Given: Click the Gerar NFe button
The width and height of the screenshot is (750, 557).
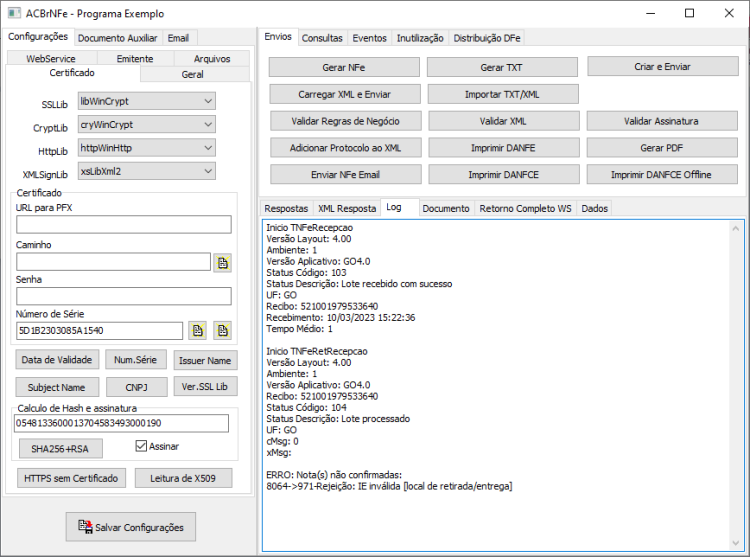Looking at the screenshot, I should tap(344, 67).
